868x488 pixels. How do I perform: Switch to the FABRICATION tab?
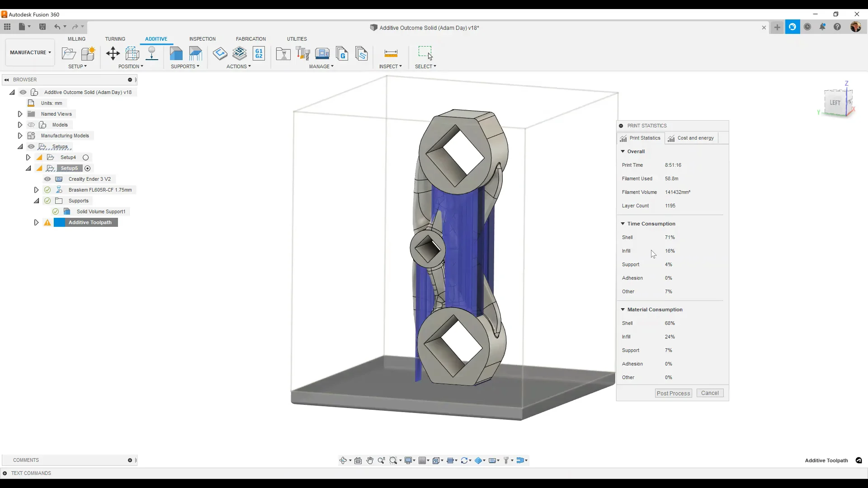[x=251, y=39]
